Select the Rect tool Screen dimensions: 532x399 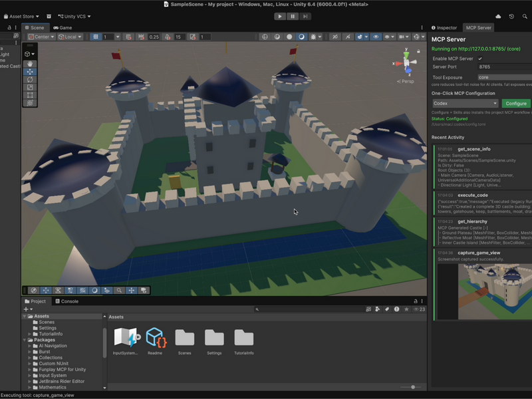pos(30,95)
